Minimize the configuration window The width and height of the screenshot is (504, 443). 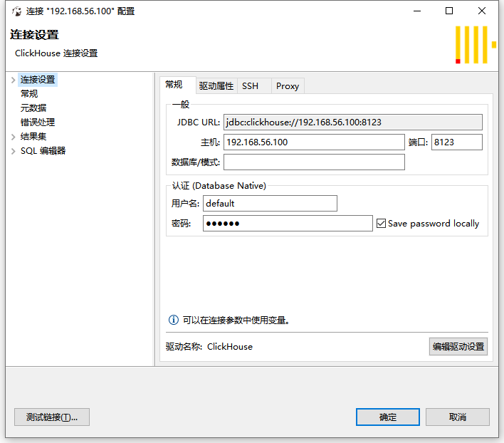click(417, 11)
